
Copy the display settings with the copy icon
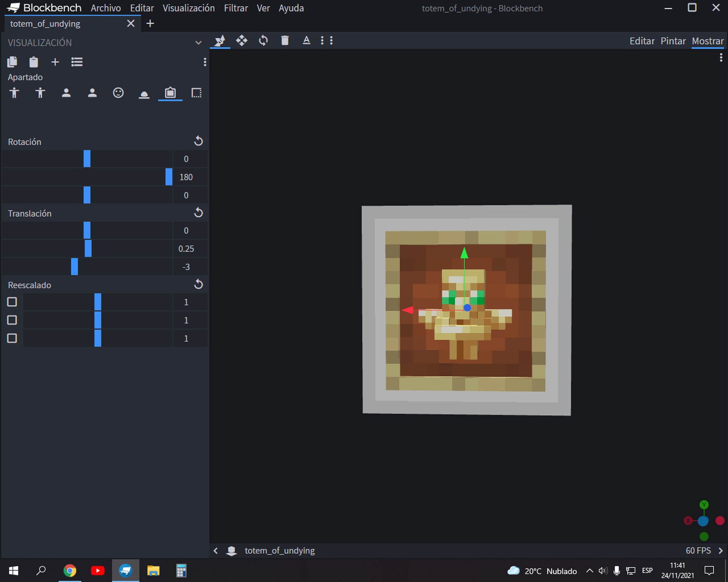coord(13,62)
